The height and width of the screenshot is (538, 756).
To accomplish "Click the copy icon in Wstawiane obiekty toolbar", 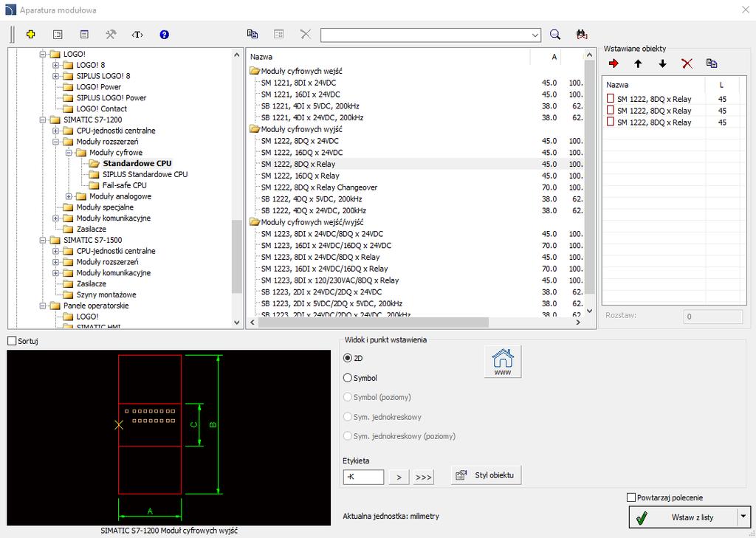I will click(x=712, y=63).
